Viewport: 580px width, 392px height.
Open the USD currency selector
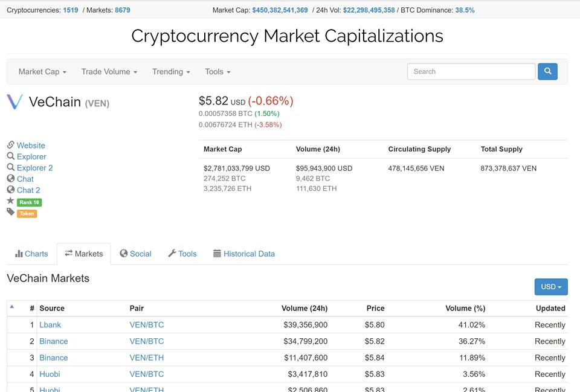551,287
